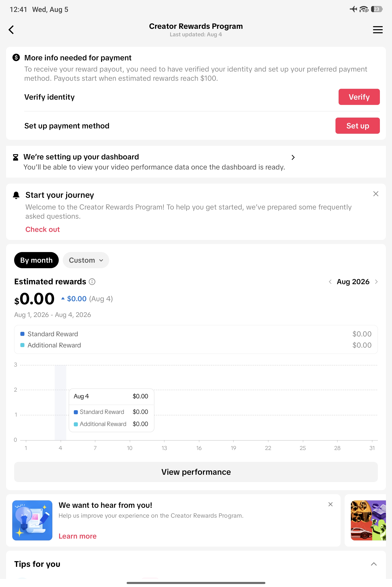The width and height of the screenshot is (392, 587).
Task: Close the We want to hear from you banner
Action: 330,504
